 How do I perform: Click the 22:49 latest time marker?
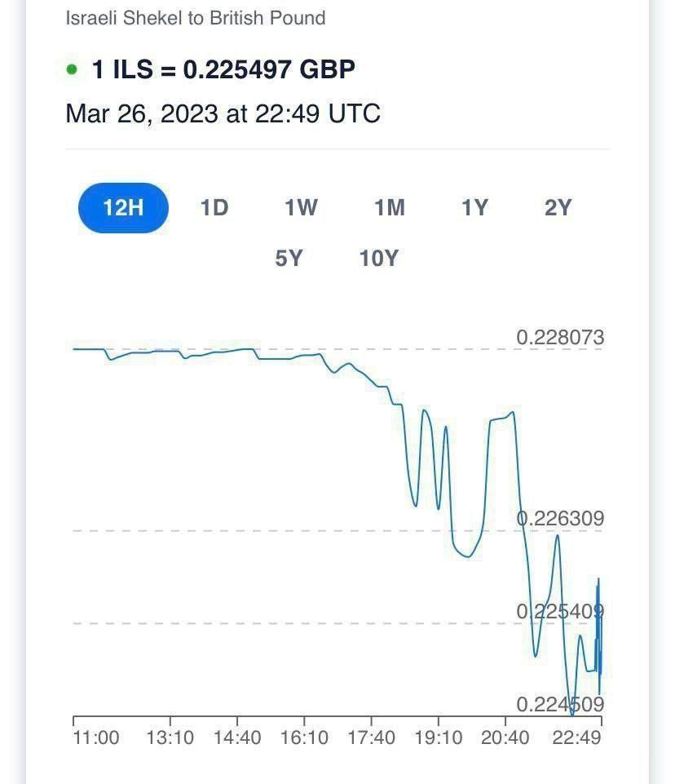pos(576,738)
